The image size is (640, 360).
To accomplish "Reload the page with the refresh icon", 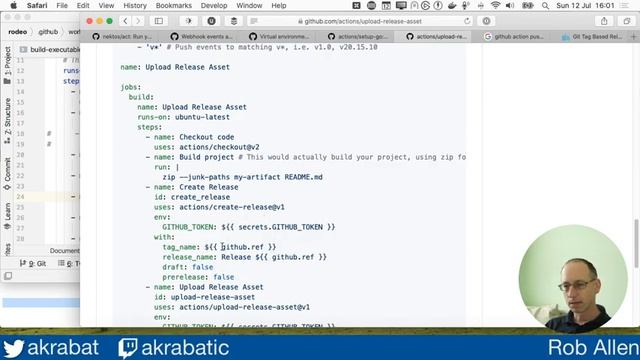I will (x=467, y=21).
